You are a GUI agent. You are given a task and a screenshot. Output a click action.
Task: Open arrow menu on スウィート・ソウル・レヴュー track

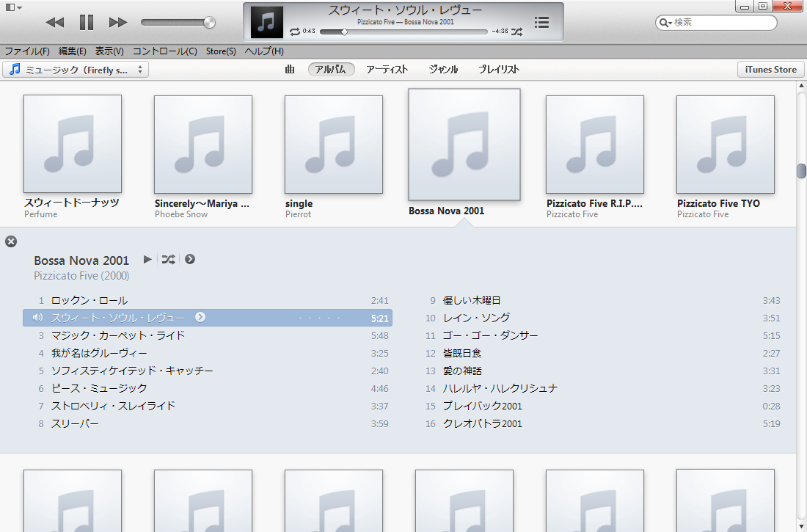coord(200,317)
